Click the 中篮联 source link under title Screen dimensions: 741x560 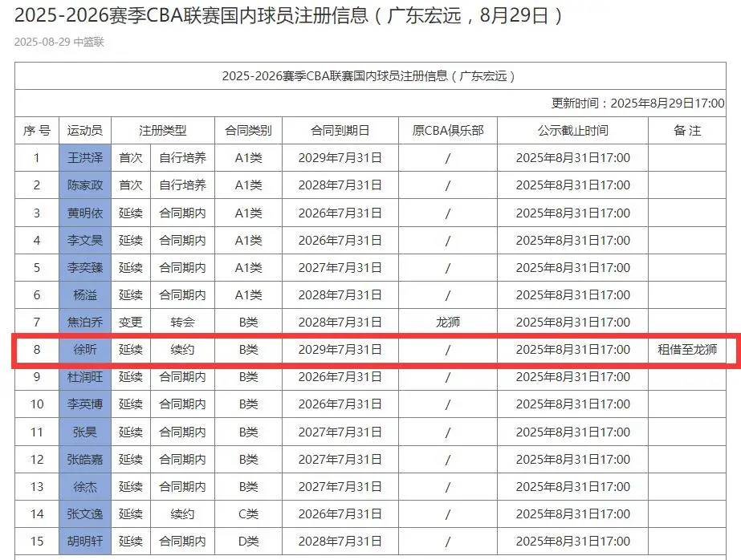click(x=88, y=42)
